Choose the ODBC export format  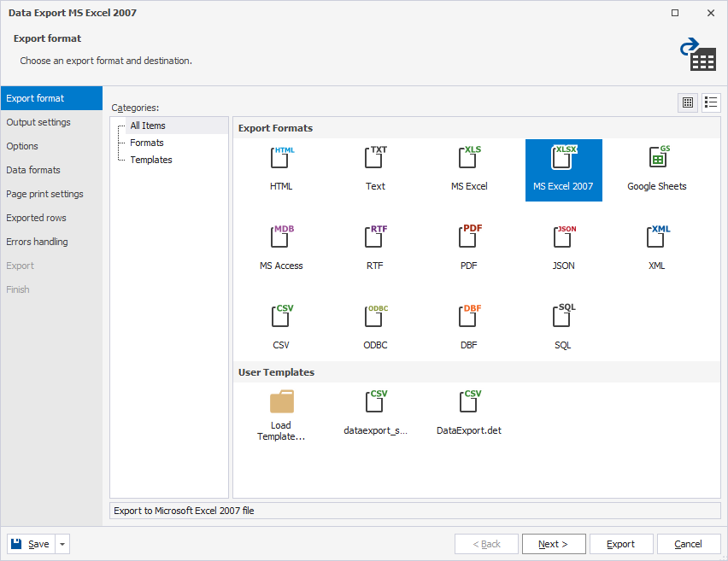pyautogui.click(x=375, y=319)
